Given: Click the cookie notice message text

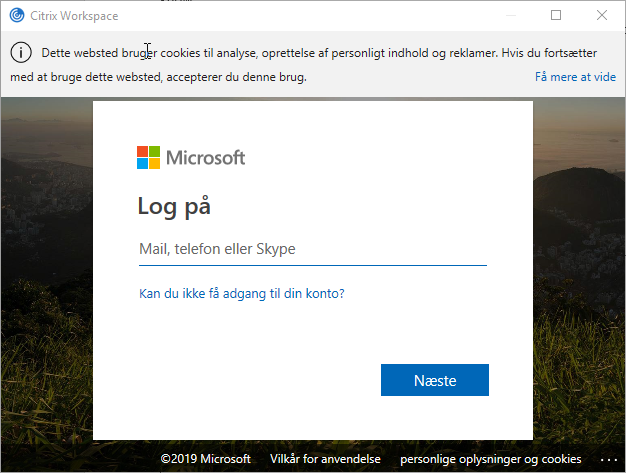Looking at the screenshot, I should 303,64.
